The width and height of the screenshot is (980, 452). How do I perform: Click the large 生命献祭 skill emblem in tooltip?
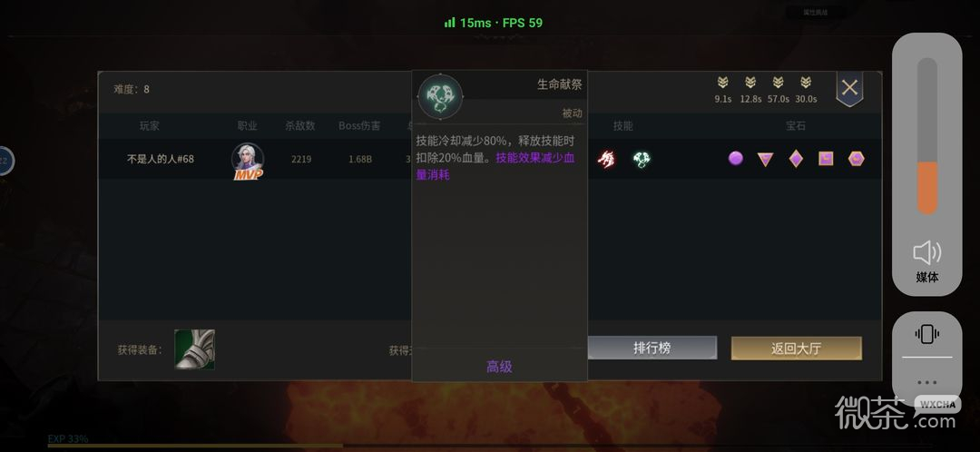[440, 96]
